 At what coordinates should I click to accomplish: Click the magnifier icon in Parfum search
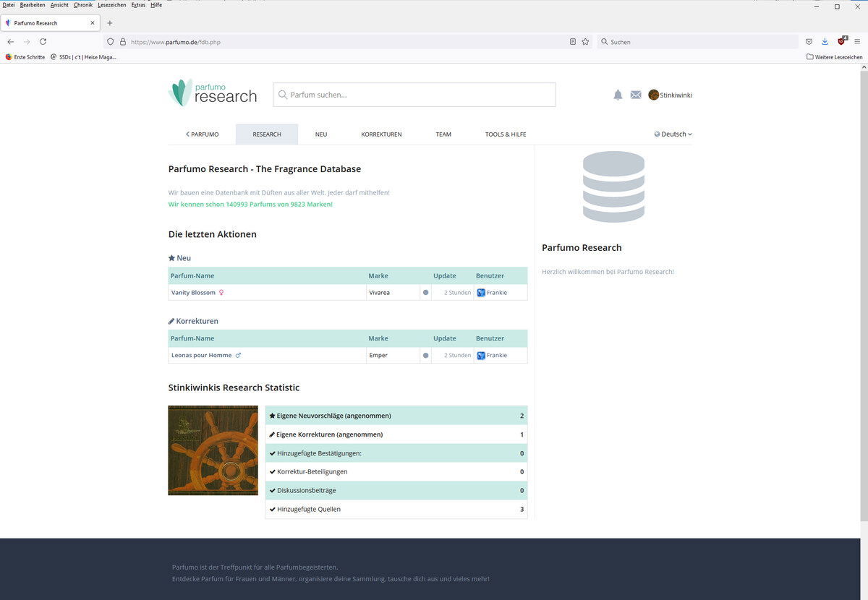(x=283, y=95)
